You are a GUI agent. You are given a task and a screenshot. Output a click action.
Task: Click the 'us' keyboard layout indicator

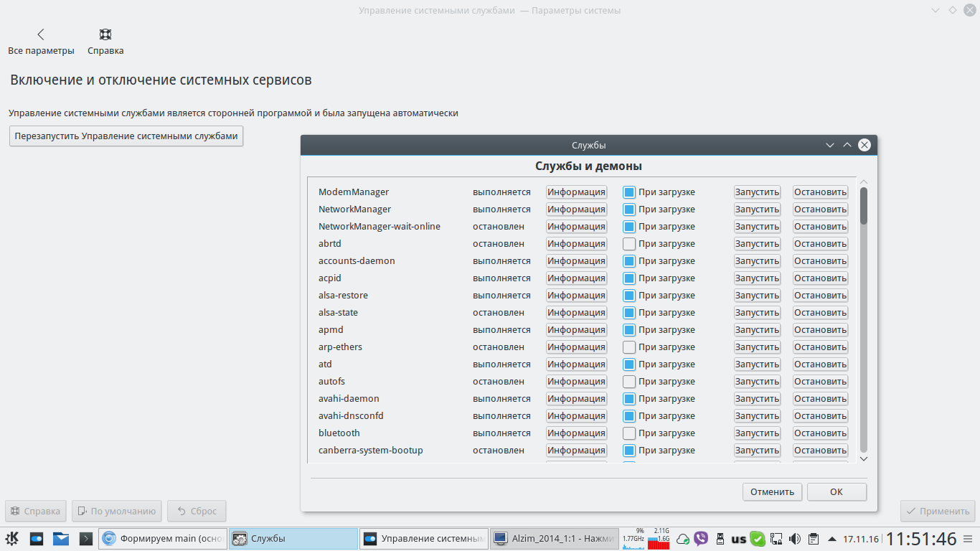(x=739, y=540)
